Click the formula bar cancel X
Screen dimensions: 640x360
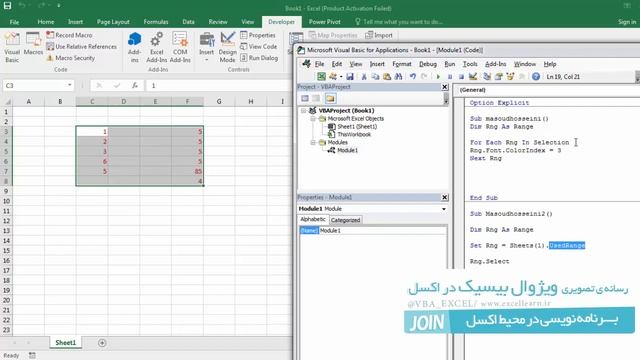coord(99,85)
